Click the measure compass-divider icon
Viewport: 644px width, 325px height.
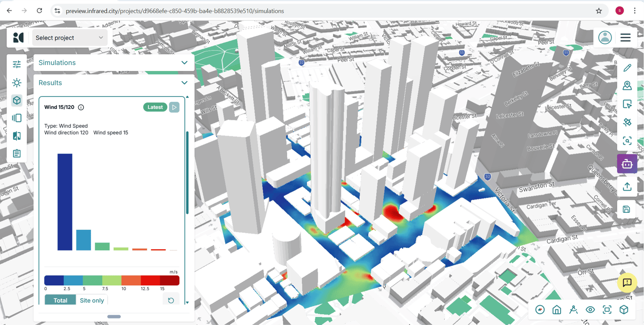coord(573,309)
